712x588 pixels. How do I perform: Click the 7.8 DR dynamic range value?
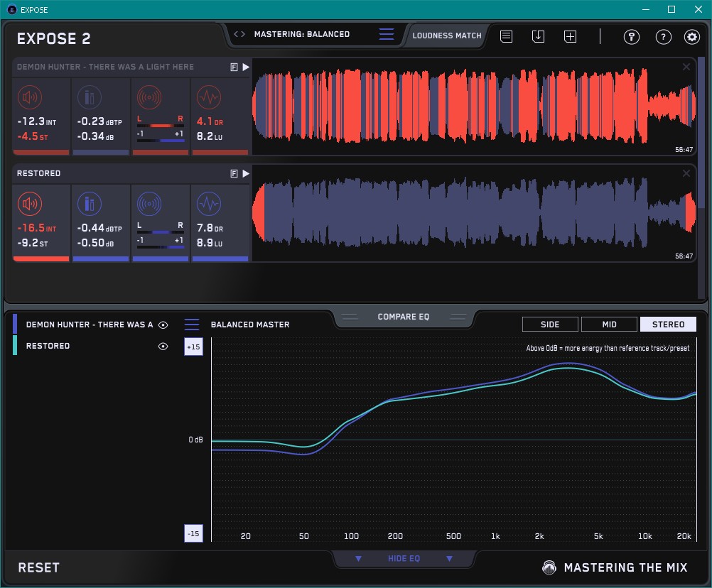(210, 228)
